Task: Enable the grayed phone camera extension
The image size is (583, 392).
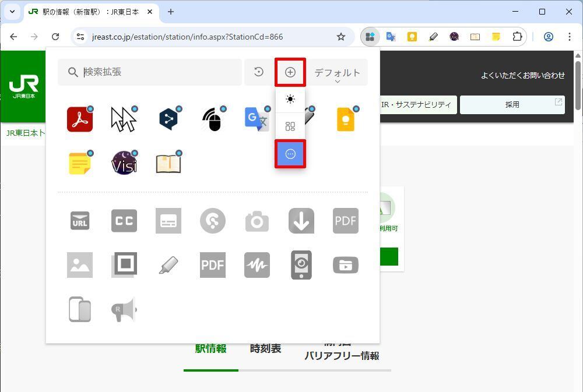Action: 301,265
